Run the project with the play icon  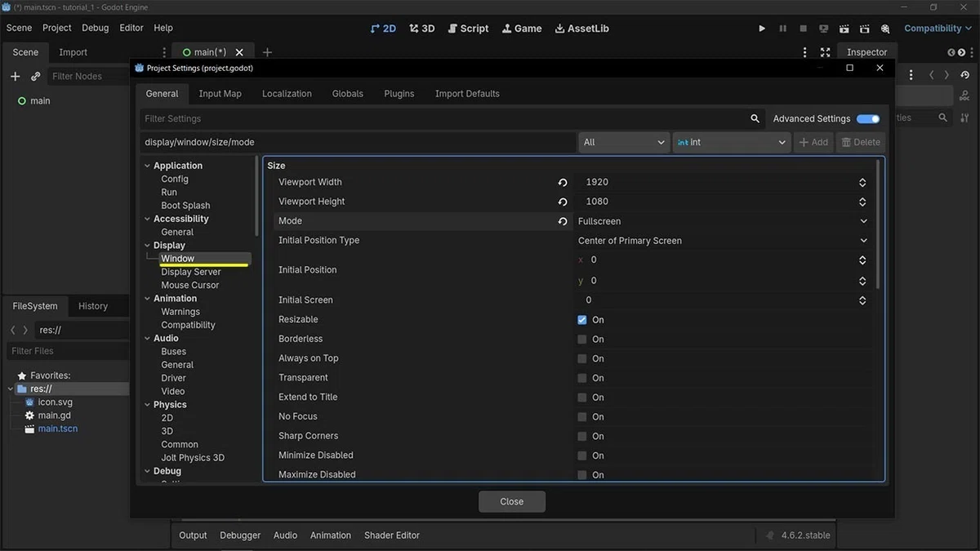pos(762,29)
